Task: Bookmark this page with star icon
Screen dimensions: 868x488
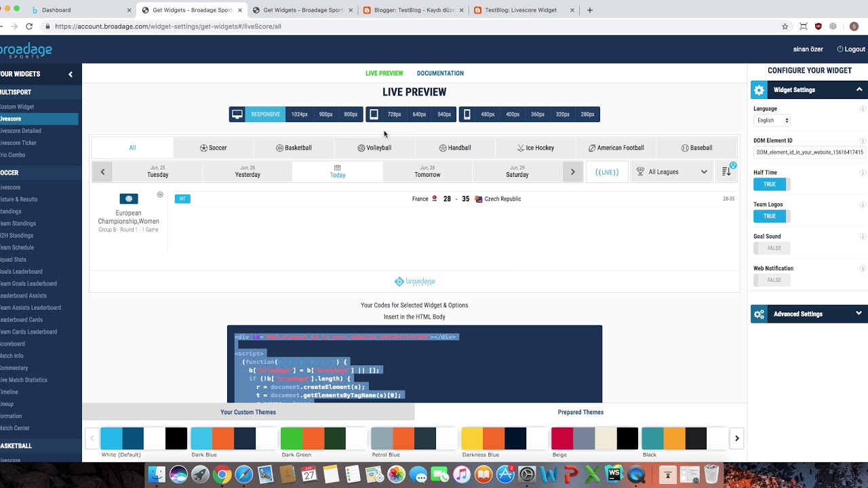Action: [785, 26]
